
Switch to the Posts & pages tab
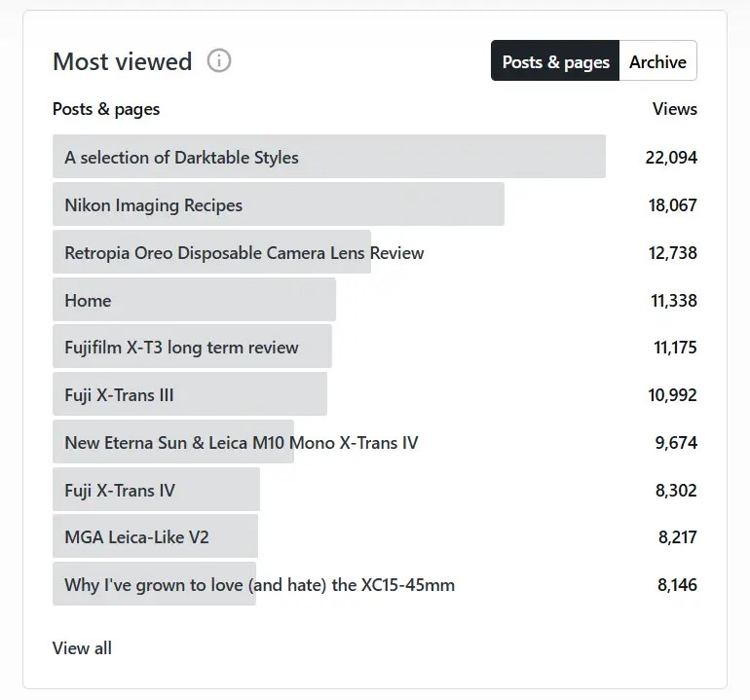pyautogui.click(x=555, y=61)
